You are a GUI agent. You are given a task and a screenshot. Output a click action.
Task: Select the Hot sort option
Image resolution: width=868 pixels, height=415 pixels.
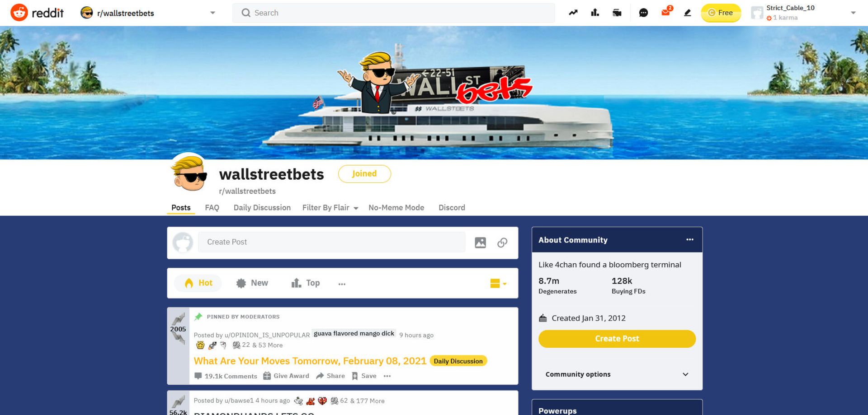coord(198,283)
